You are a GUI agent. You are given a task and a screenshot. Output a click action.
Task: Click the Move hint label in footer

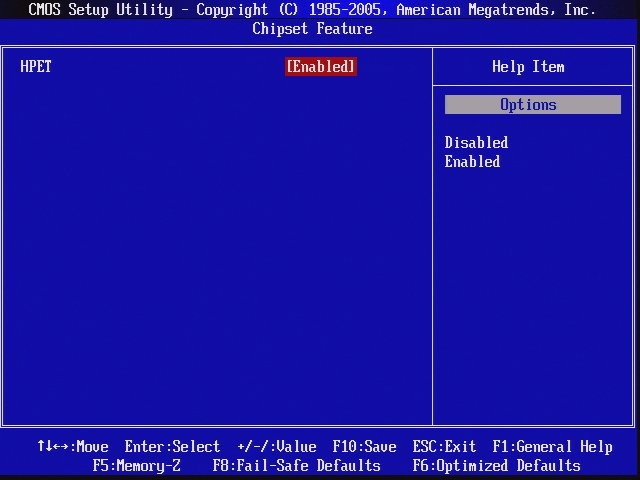90,447
